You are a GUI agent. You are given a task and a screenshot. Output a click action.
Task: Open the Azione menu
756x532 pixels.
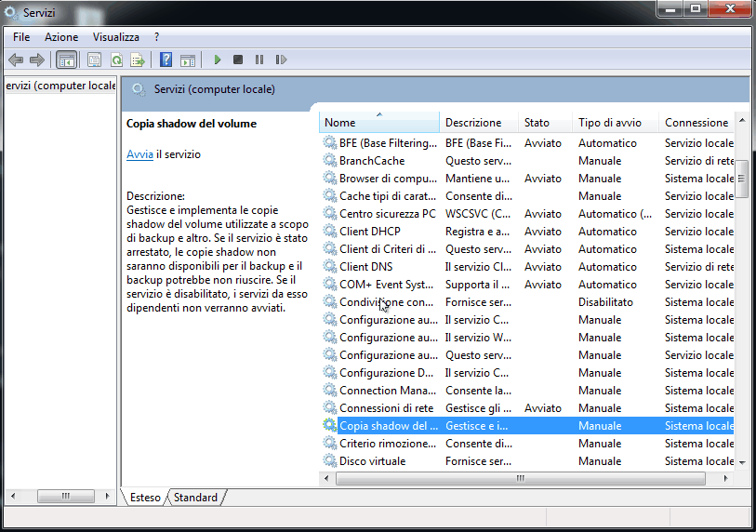coord(61,37)
